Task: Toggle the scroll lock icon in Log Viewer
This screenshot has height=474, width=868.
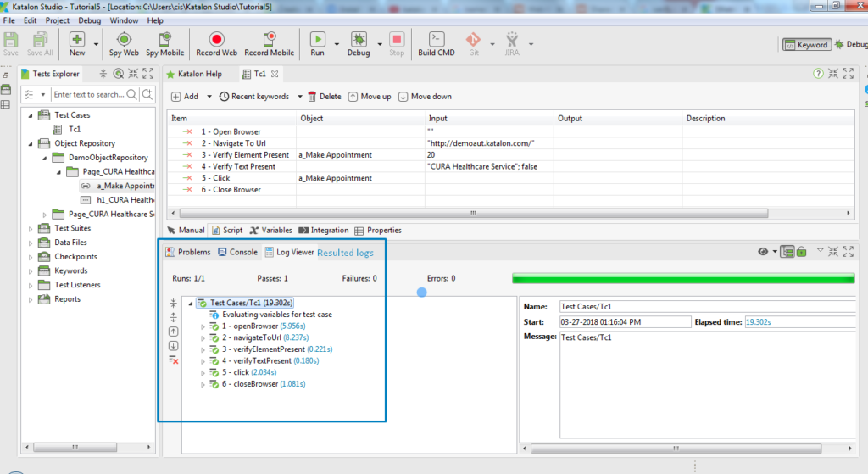Action: 801,252
